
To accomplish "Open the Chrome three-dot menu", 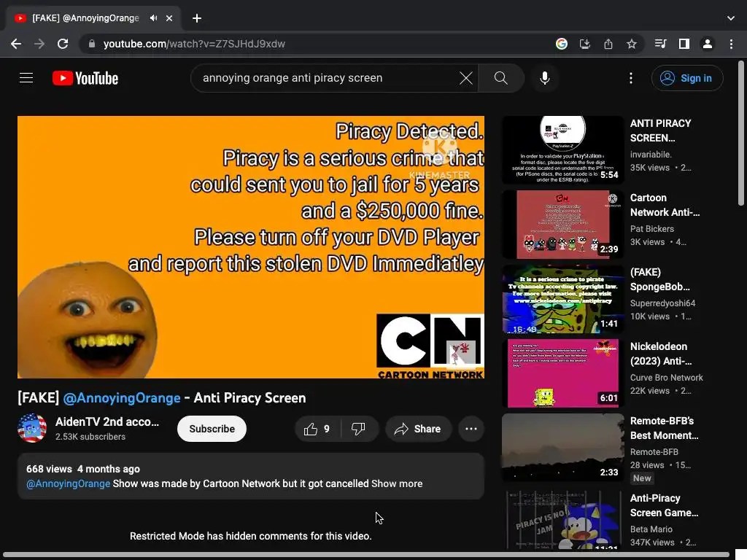I will 731,44.
